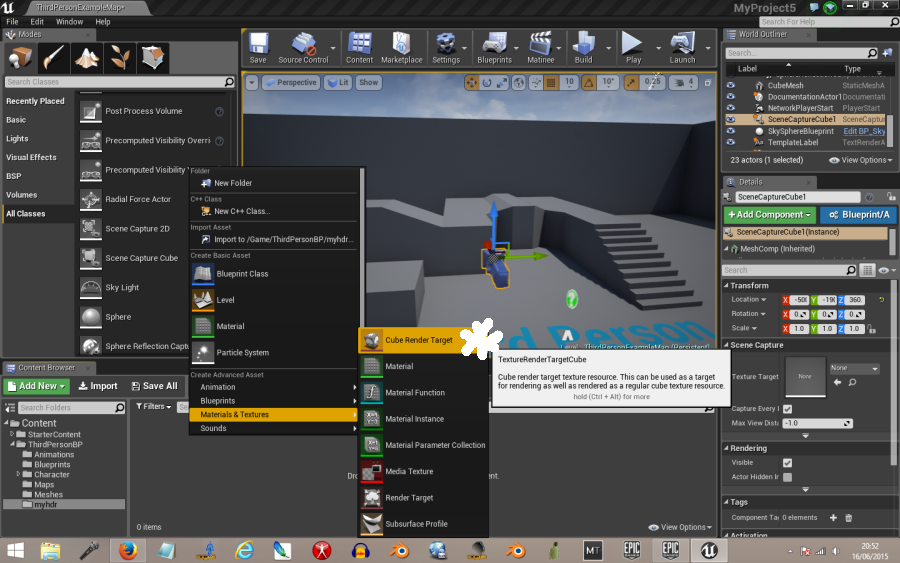Choose Cube Render Target from submenu
Viewport: 900px width, 563px height.
coord(424,340)
